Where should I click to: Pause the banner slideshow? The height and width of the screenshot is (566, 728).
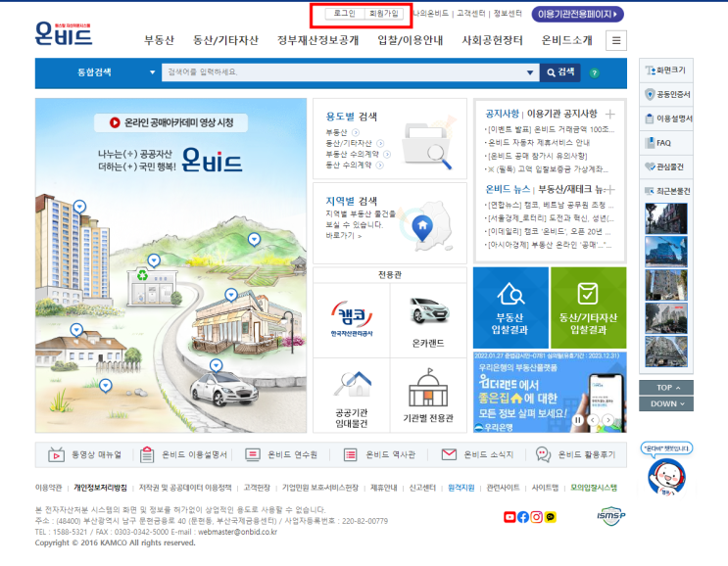577,420
